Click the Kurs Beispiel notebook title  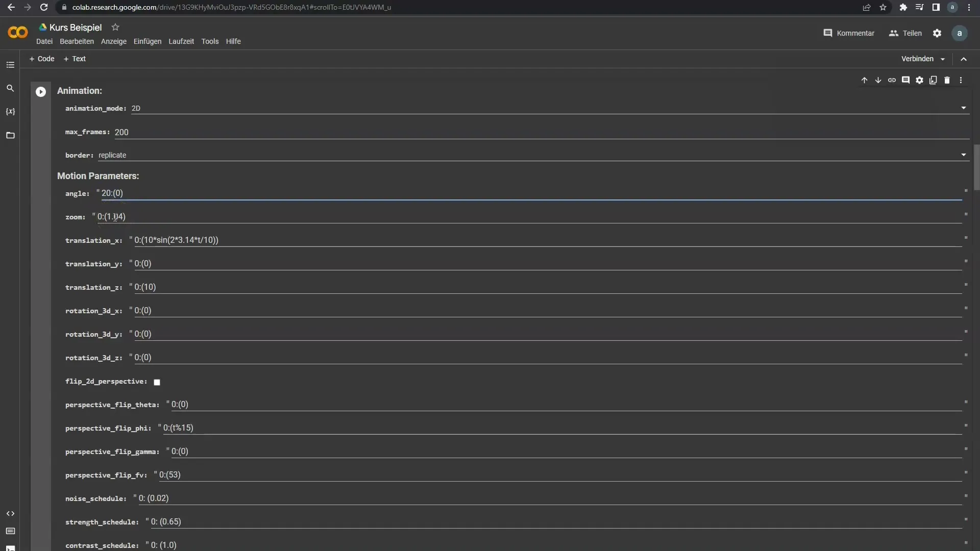76,28
